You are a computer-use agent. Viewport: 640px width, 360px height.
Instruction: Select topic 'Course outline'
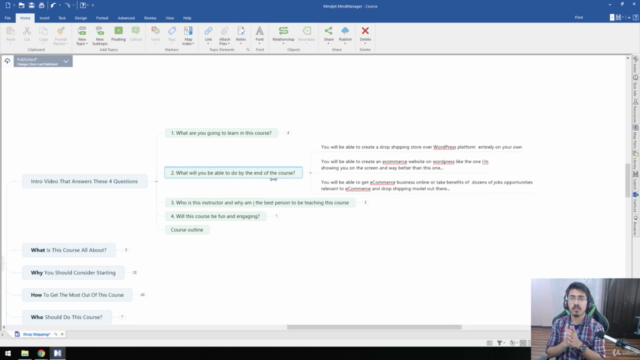[x=187, y=230]
